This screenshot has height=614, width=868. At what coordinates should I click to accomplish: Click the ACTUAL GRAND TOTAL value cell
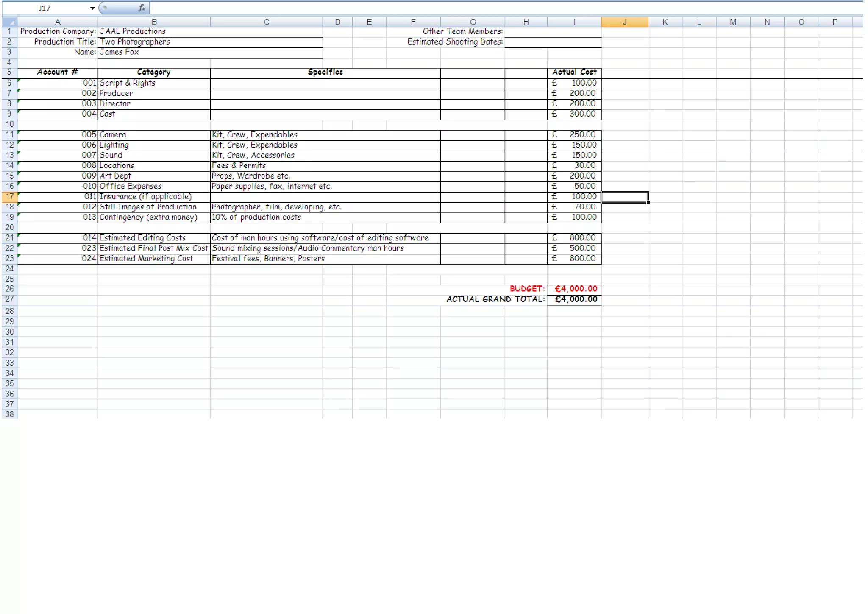pos(574,299)
